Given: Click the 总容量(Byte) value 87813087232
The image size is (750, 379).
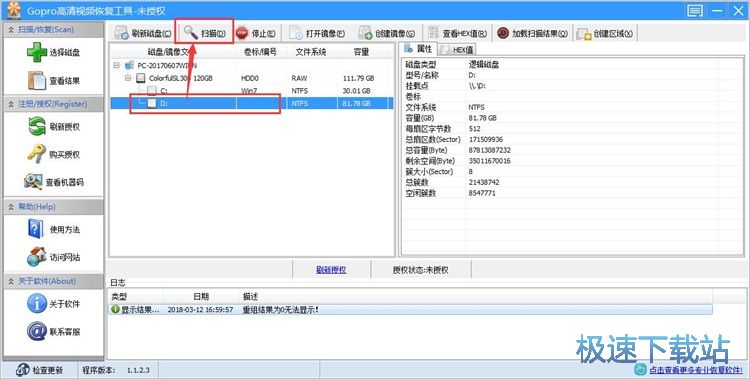Looking at the screenshot, I should point(490,150).
